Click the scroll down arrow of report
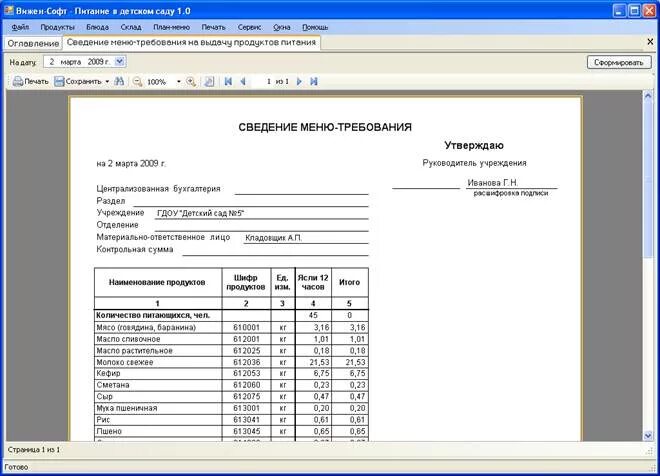Screen dimensions: 660x476 (x=648, y=436)
